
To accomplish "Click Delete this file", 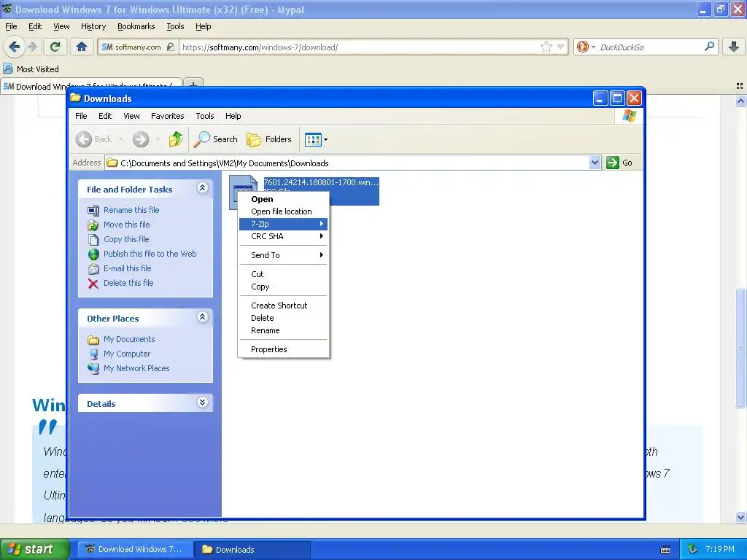I will click(128, 283).
